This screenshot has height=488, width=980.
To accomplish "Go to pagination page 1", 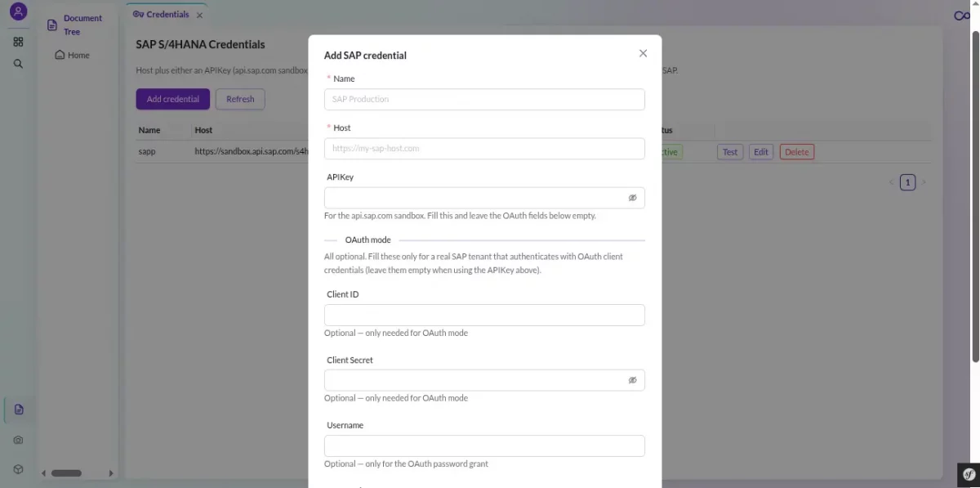I will tap(907, 182).
